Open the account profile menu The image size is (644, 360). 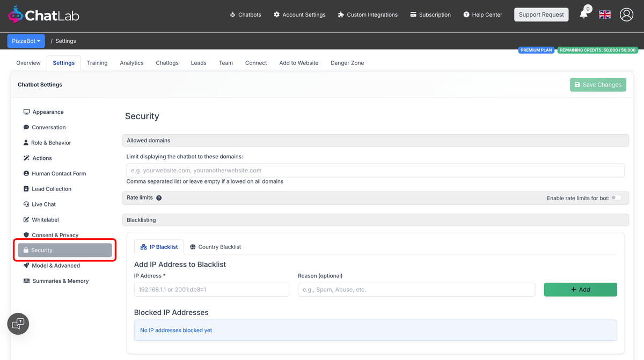626,14
